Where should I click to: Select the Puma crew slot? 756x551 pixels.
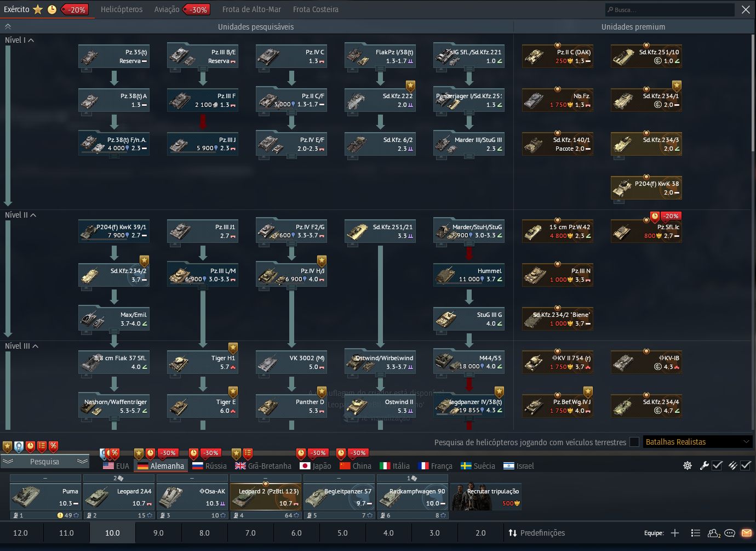45,496
